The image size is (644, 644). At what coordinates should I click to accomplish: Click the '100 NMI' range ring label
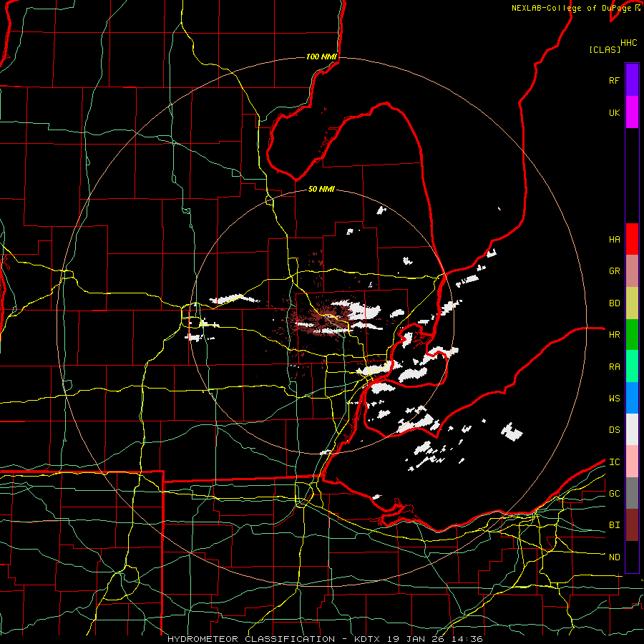[321, 57]
